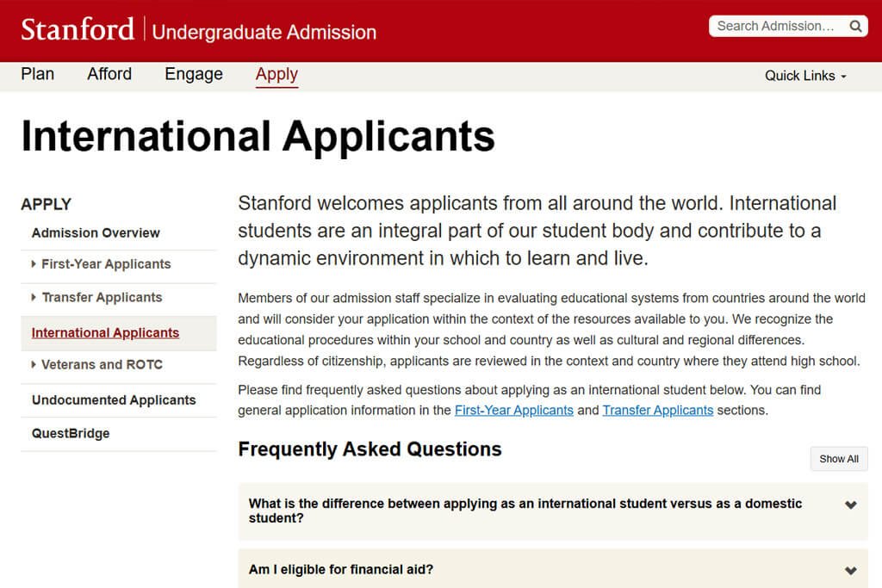Click the search magnifier icon
This screenshot has width=882, height=588.
[855, 27]
